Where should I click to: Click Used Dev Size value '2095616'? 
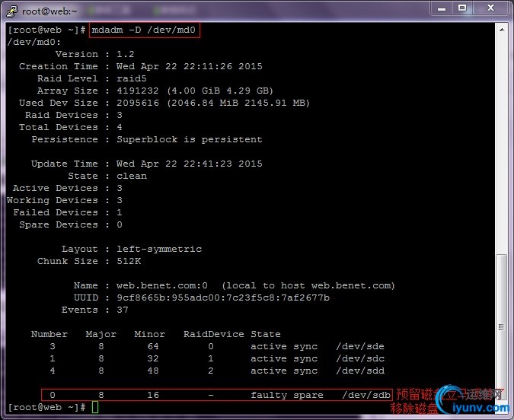click(x=138, y=103)
